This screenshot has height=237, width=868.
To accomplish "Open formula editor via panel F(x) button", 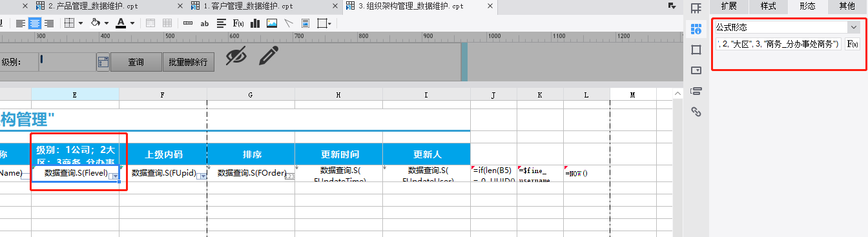I will [852, 44].
